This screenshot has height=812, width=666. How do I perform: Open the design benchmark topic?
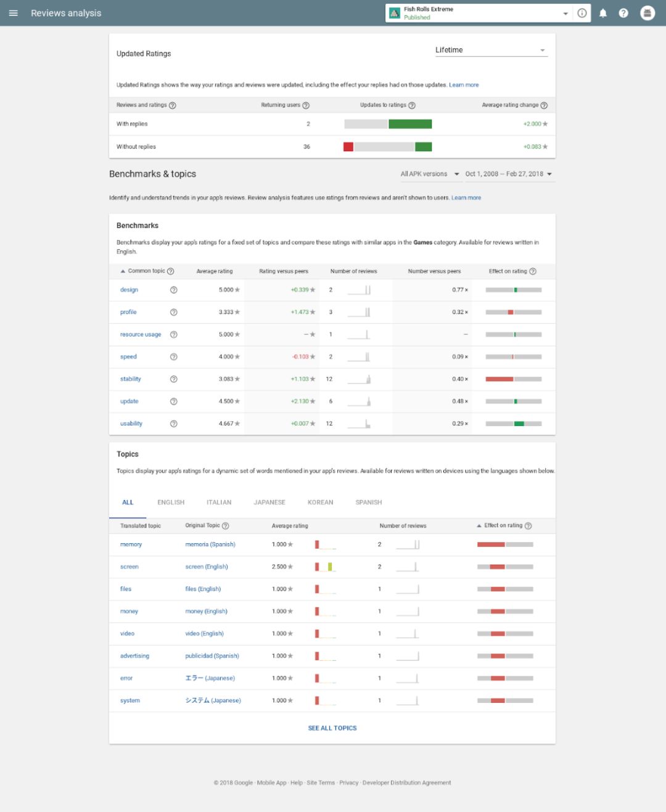[129, 290]
